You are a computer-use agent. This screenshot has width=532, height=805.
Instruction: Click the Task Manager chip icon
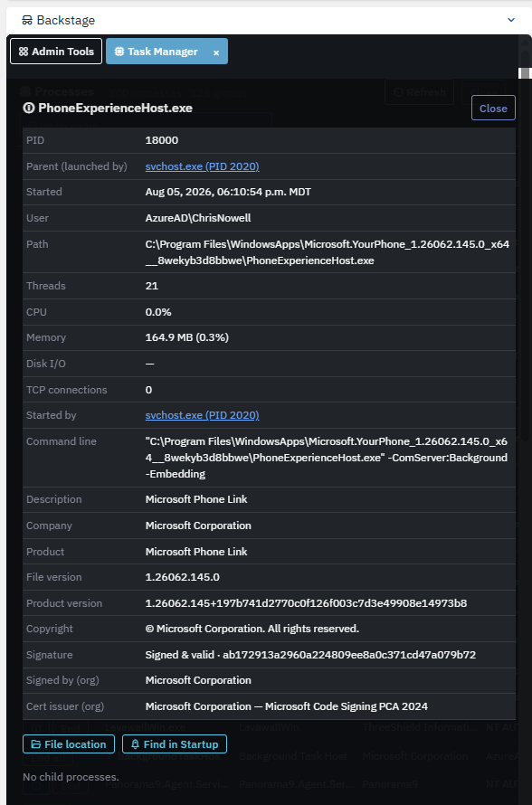click(x=119, y=52)
